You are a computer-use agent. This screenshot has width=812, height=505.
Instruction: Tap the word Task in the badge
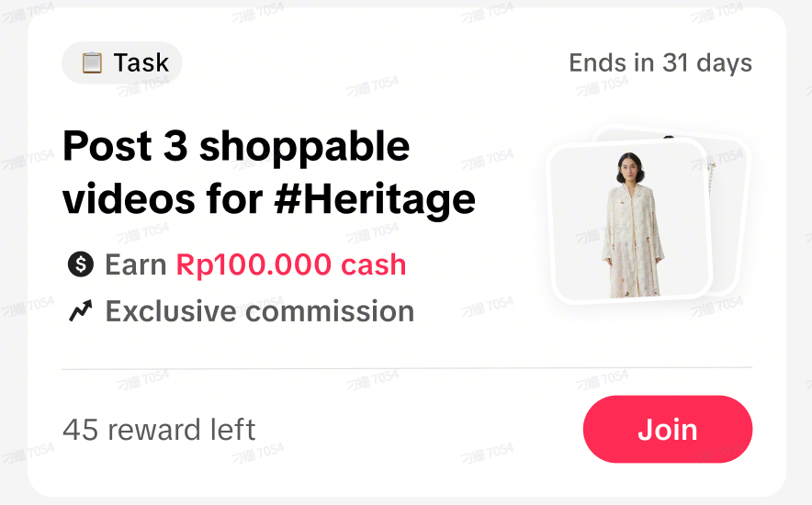click(141, 63)
